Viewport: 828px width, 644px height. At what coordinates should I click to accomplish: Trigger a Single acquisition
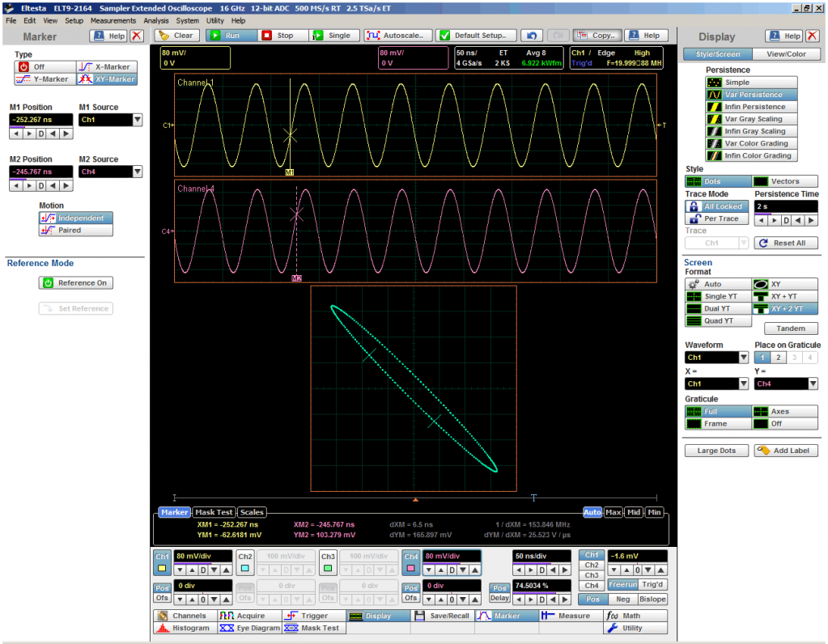tap(332, 36)
